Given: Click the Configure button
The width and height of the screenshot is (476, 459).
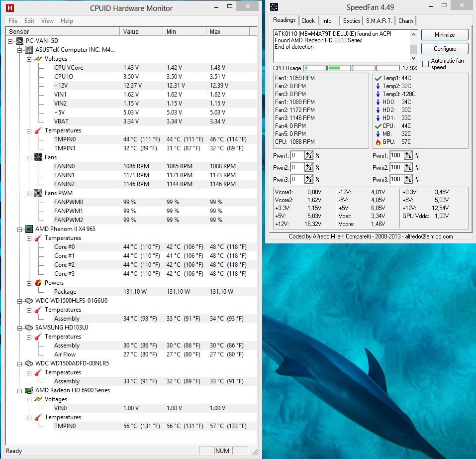Looking at the screenshot, I should [x=445, y=49].
